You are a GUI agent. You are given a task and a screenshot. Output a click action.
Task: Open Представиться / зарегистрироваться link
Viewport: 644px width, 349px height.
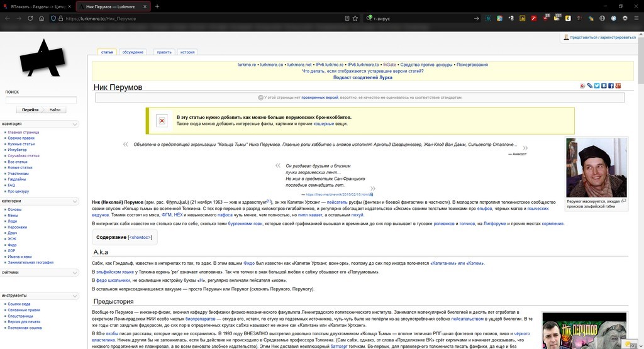pyautogui.click(x=602, y=37)
